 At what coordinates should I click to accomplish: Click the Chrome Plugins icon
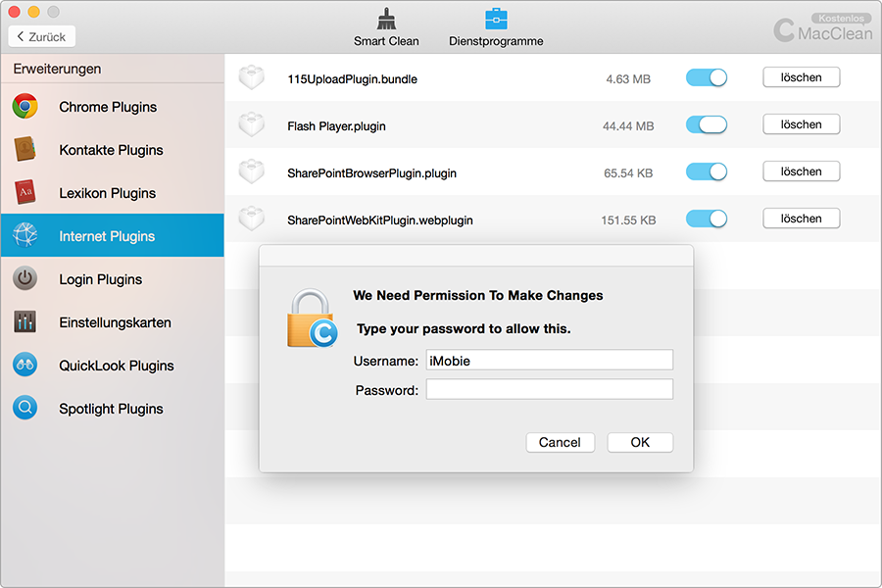[25, 107]
